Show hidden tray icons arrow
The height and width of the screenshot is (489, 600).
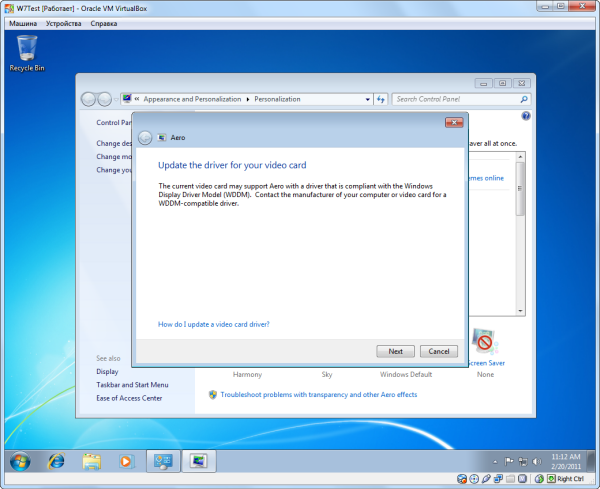tap(495, 462)
